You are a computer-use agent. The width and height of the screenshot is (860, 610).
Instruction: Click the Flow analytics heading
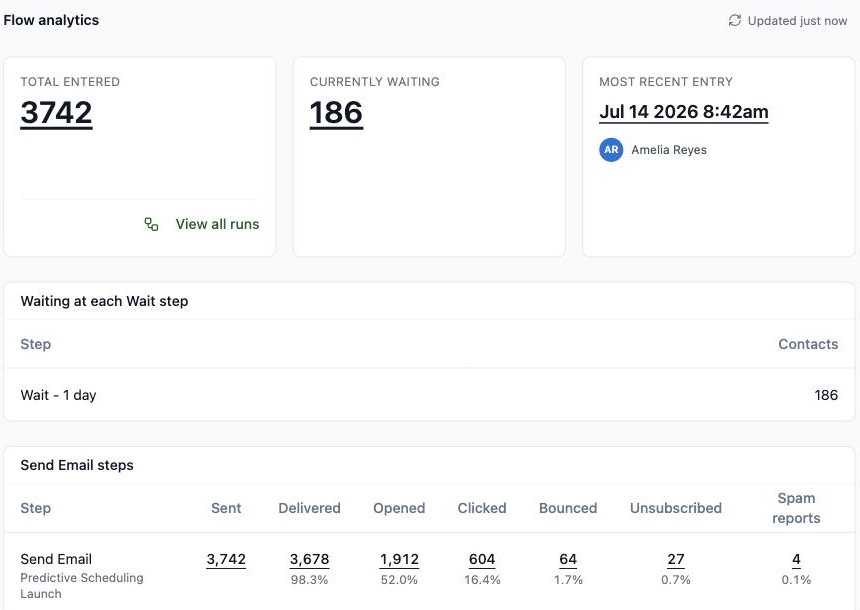(x=51, y=20)
